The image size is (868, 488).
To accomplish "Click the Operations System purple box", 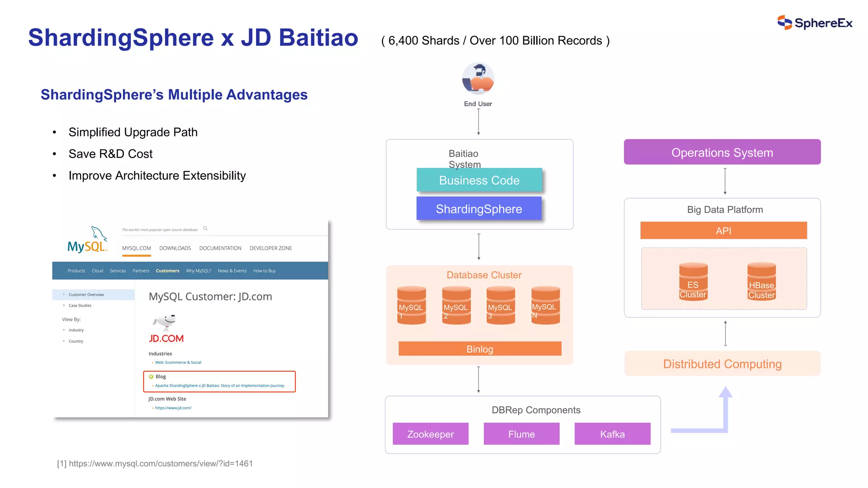I will (x=722, y=152).
